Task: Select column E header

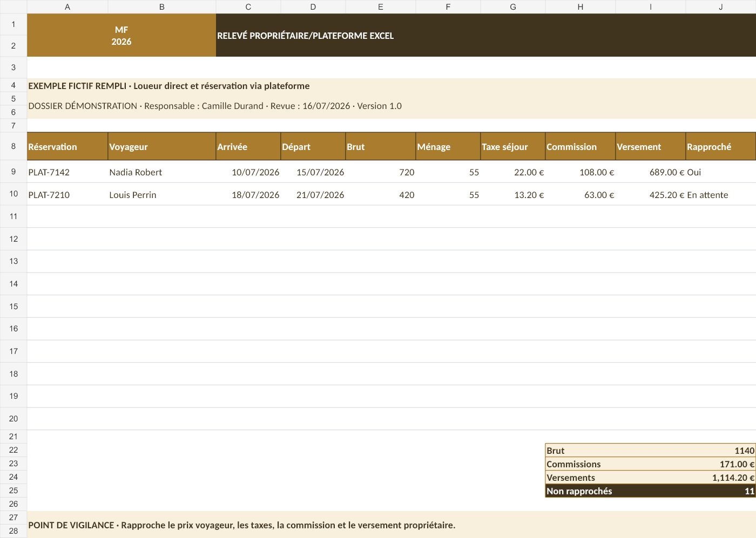Action: click(381, 7)
